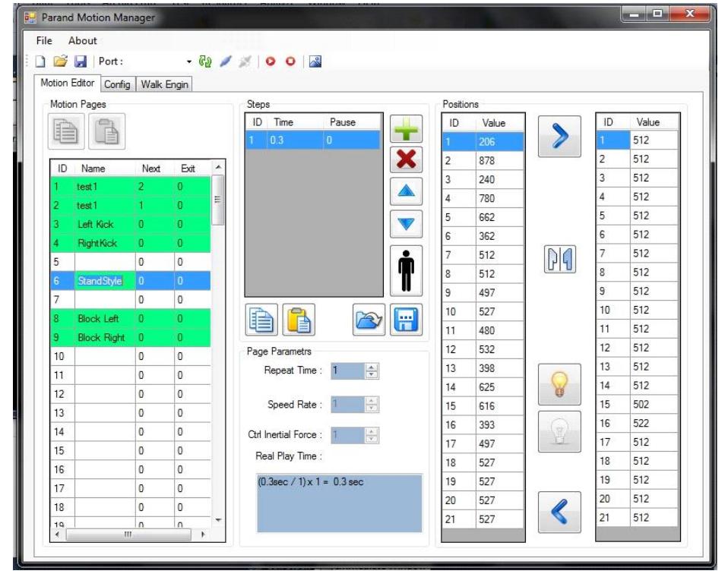
Task: Select motion page Block Right
Action: tap(131, 337)
